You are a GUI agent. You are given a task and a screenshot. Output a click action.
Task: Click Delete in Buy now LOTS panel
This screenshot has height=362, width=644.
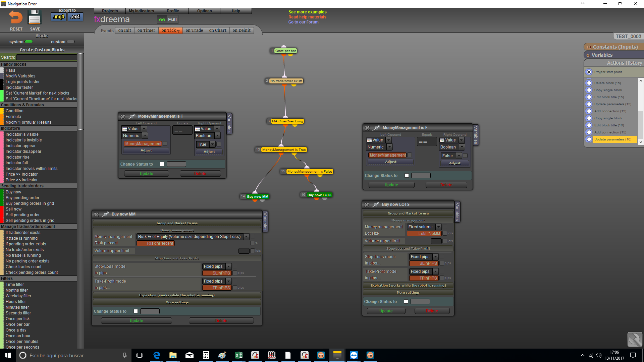pos(432,311)
